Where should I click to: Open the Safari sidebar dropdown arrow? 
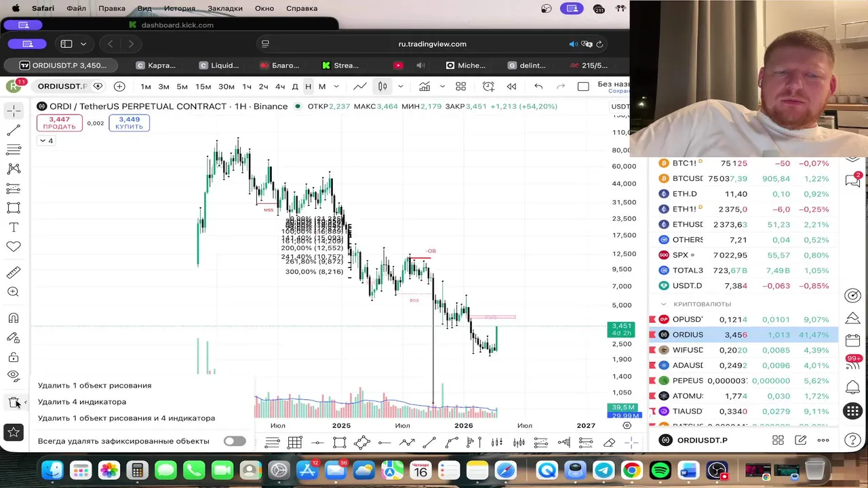(83, 44)
